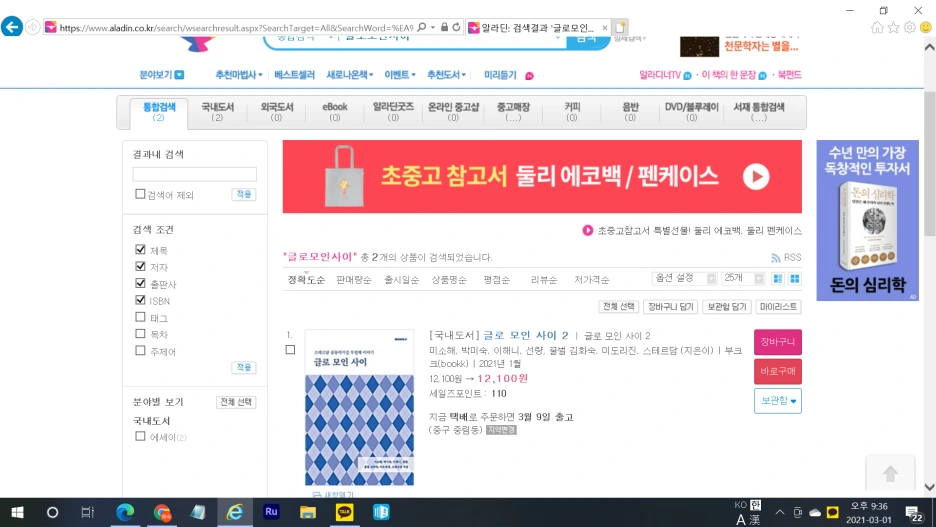Open the 이벤트 dropdown menu

399,75
